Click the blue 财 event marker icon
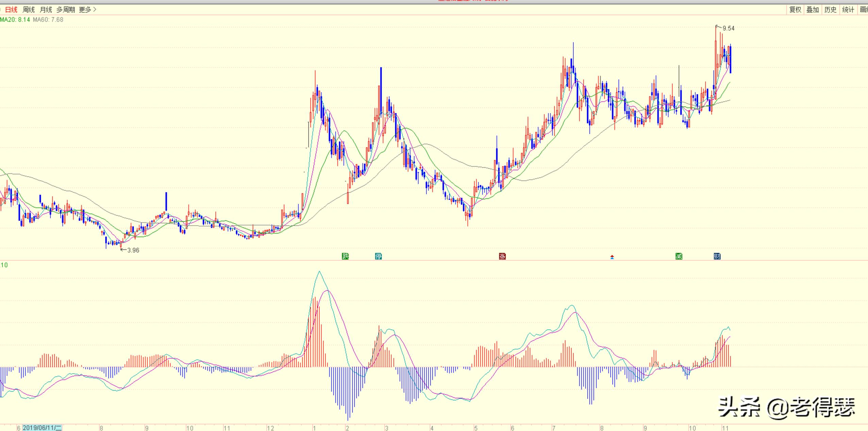 click(717, 256)
